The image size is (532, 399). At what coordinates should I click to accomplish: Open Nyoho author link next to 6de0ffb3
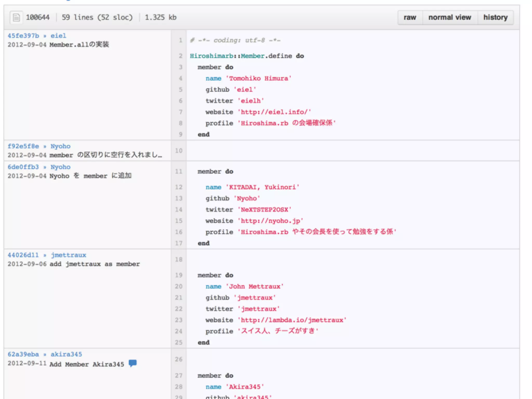[x=60, y=167]
